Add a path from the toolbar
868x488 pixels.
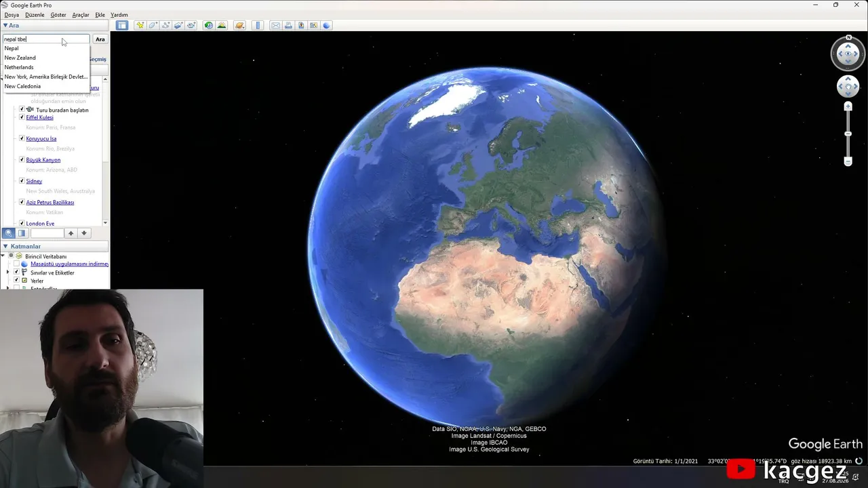(166, 26)
